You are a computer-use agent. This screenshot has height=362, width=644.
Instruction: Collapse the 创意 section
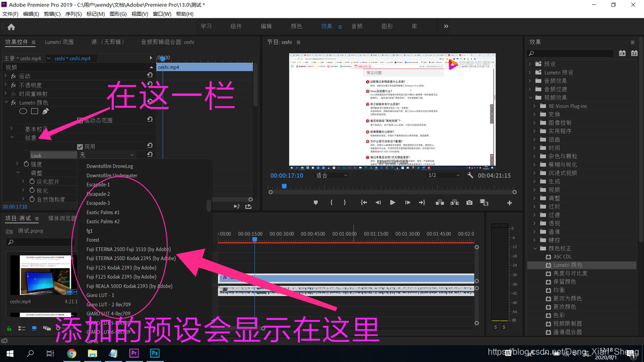point(12,138)
